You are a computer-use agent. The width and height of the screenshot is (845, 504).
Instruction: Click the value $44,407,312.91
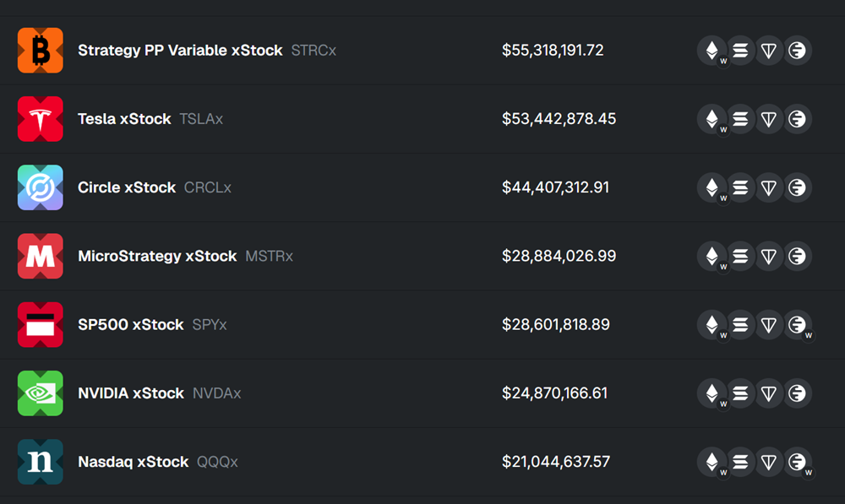point(556,187)
